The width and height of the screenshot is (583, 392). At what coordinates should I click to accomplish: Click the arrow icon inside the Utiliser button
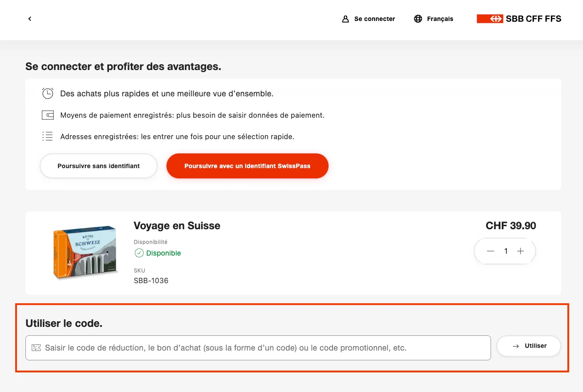click(516, 346)
